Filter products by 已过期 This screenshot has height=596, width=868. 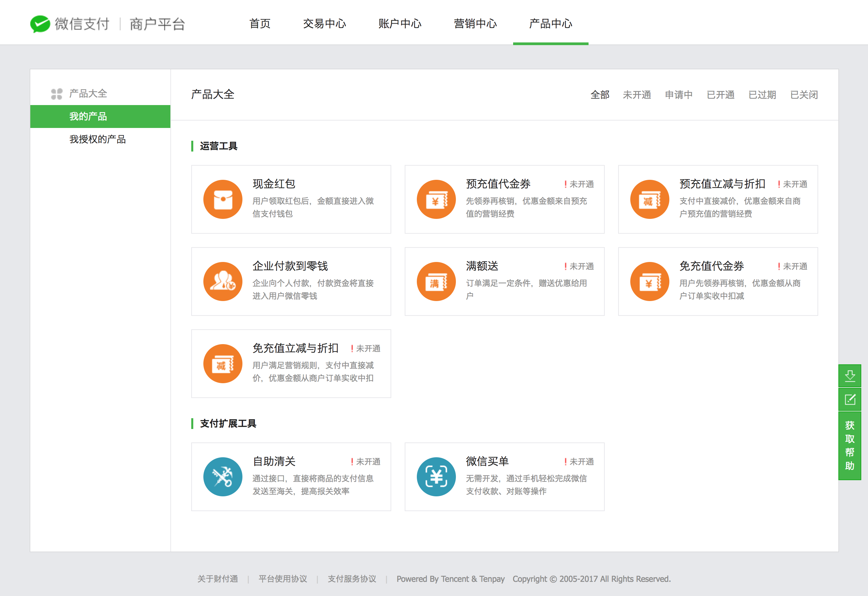762,95
